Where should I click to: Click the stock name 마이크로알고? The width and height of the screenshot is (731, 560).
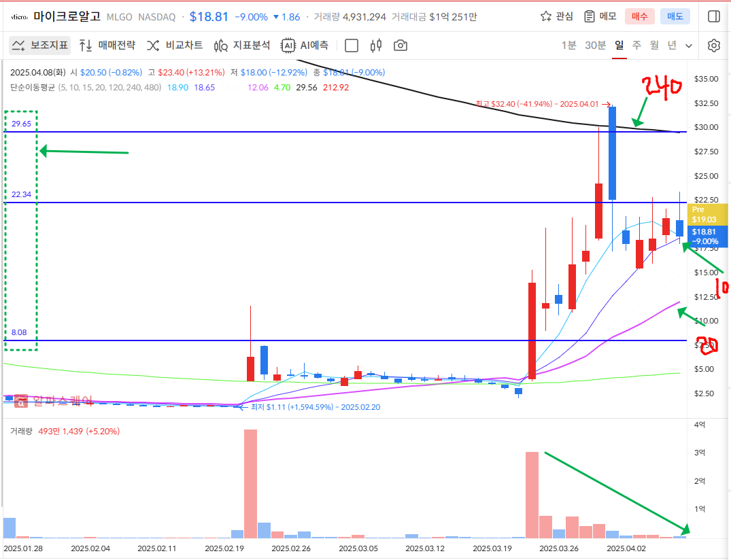67,17
